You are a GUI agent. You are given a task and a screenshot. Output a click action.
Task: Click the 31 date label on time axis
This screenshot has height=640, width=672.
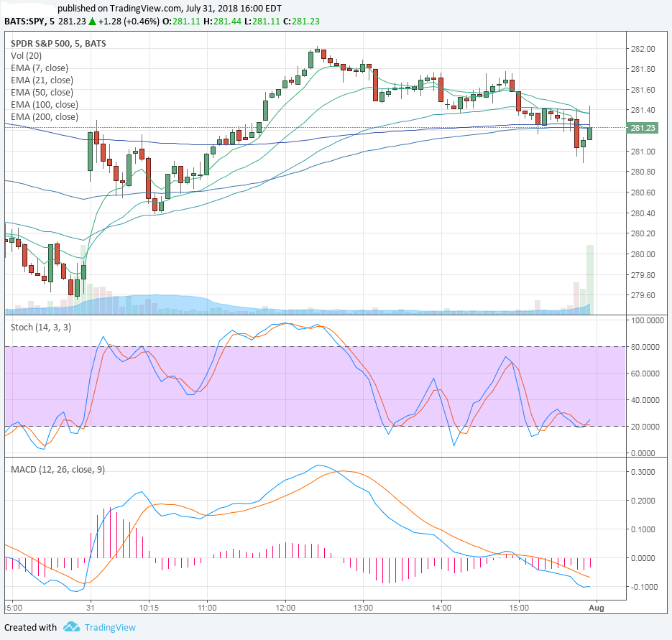(x=90, y=608)
